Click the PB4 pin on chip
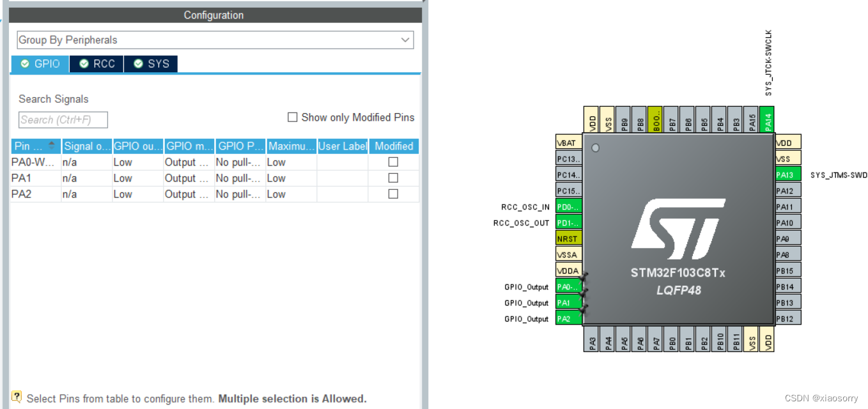 (720, 120)
